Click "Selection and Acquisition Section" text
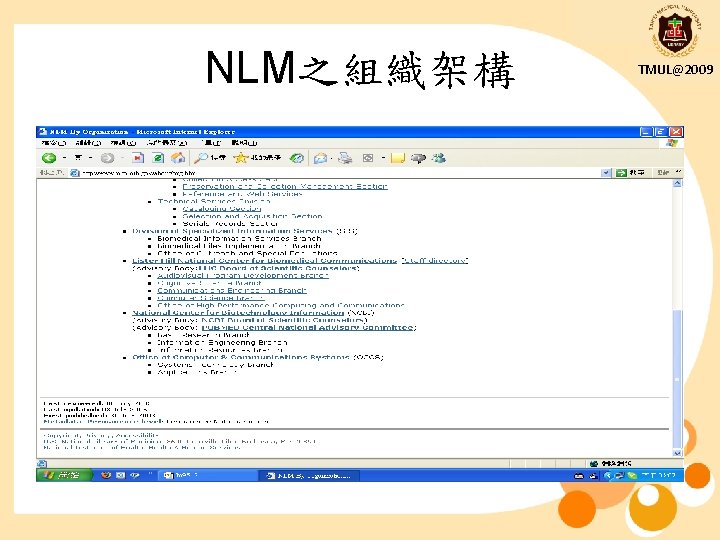The width and height of the screenshot is (720, 540). 253,216
